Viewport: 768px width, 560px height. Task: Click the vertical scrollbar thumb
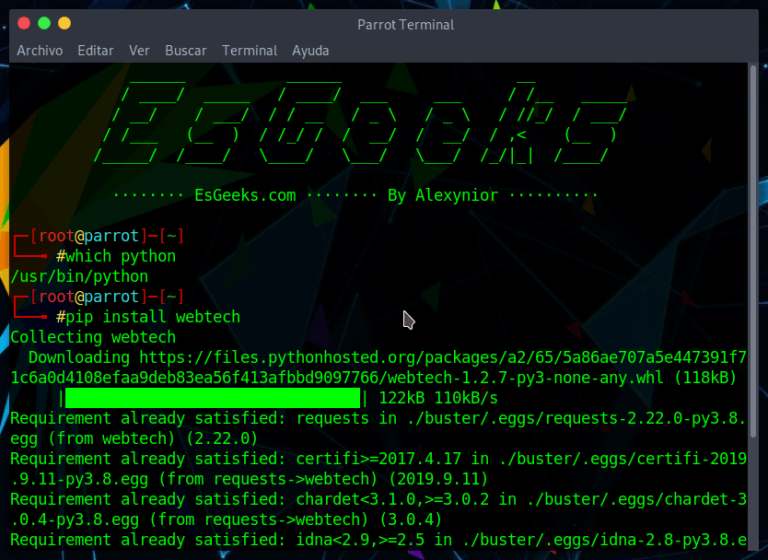[753, 250]
